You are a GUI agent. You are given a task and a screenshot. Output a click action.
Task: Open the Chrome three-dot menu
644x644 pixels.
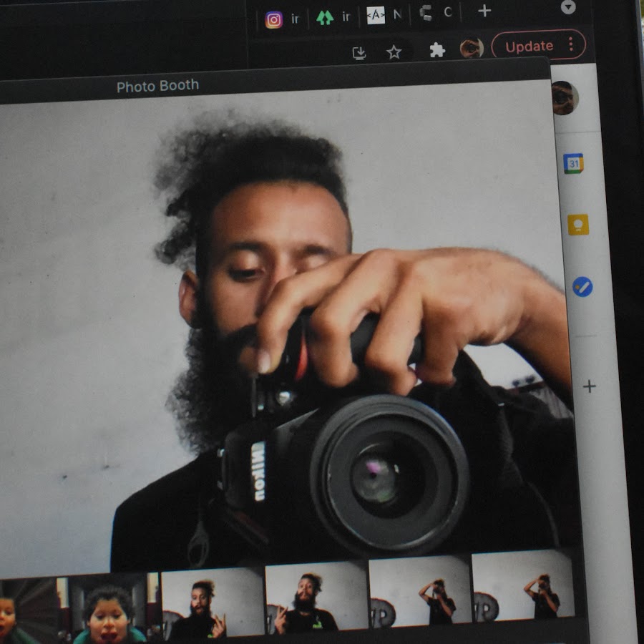pos(571,44)
